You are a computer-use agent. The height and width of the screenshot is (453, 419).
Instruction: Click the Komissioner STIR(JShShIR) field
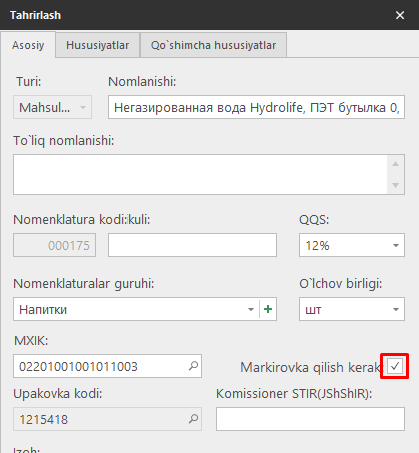pos(310,419)
